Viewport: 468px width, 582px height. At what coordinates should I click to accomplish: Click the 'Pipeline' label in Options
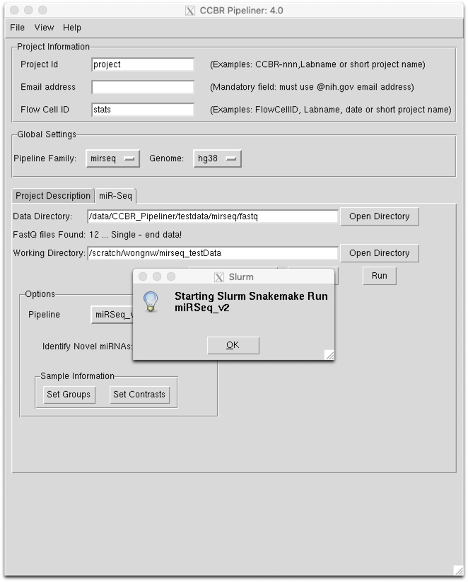coord(44,315)
